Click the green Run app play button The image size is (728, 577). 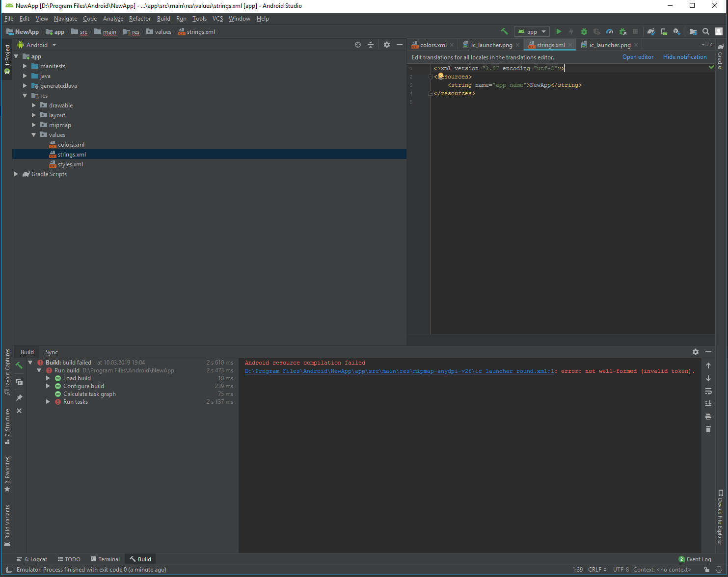tap(559, 31)
